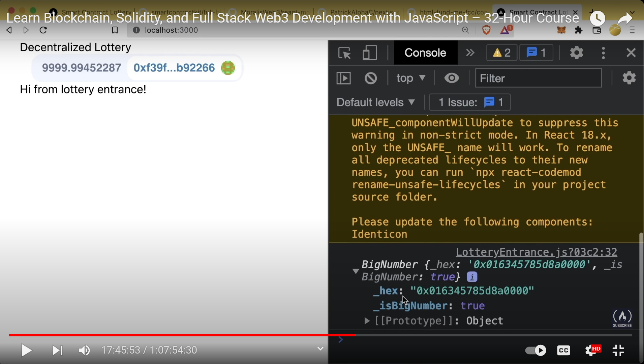The image size is (644, 364).
Task: Open Brave Shields lion icon
Action: tap(486, 30)
